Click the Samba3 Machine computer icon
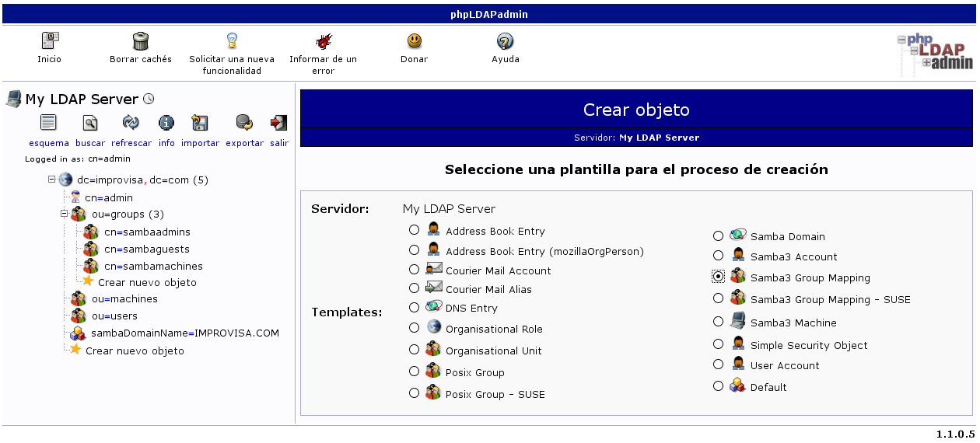Image resolution: width=980 pixels, height=443 pixels. [x=737, y=321]
